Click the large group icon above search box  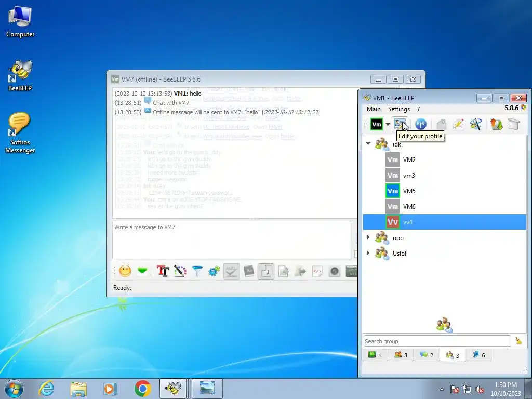click(444, 325)
